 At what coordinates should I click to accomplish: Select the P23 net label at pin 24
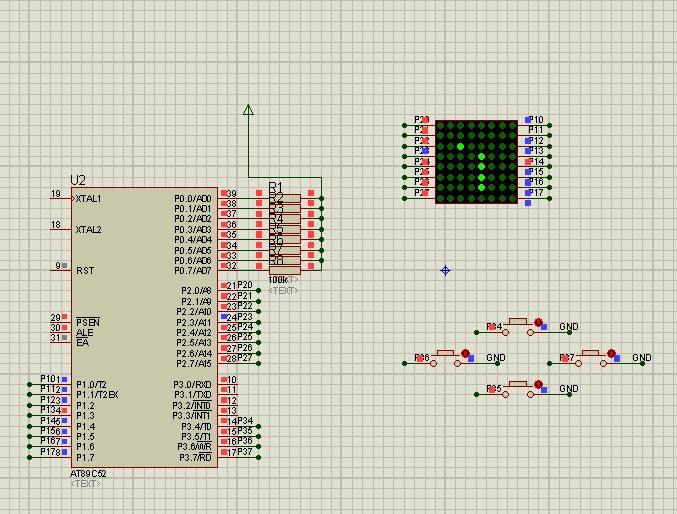245,317
